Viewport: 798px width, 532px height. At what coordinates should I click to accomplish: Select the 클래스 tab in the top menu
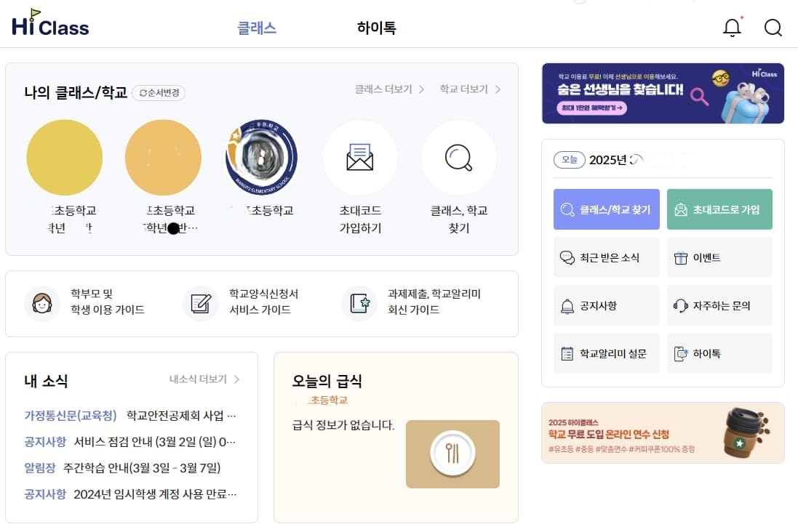click(256, 28)
